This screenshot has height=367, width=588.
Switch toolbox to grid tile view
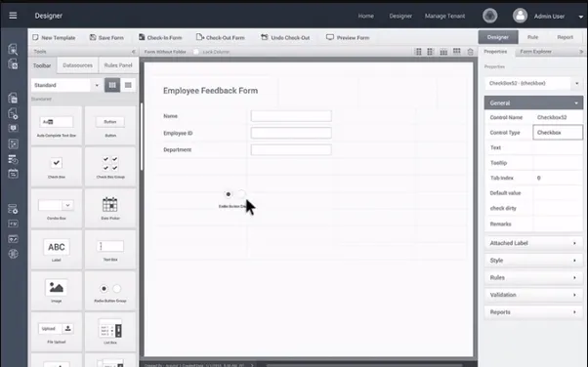112,85
